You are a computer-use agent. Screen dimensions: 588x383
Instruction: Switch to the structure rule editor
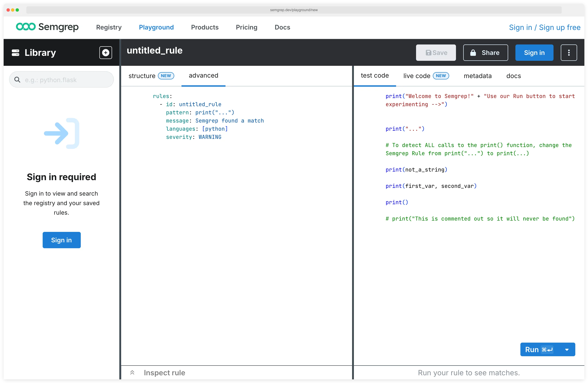pyautogui.click(x=142, y=76)
